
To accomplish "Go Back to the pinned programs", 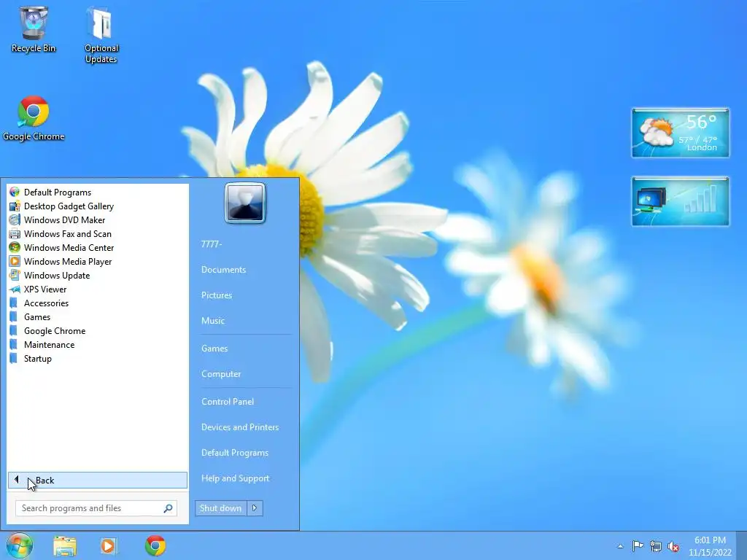I will point(98,480).
